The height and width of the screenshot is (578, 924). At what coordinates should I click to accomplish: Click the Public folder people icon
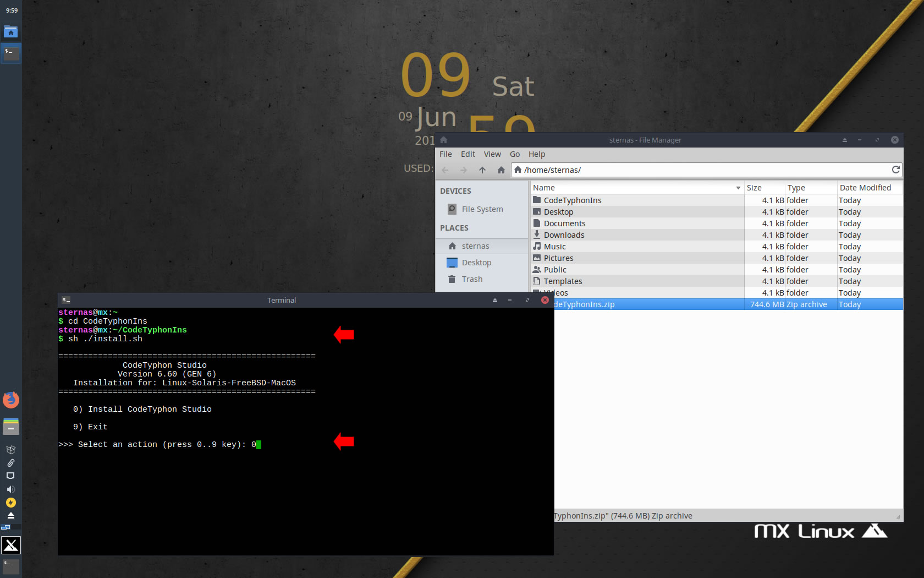[x=537, y=269]
